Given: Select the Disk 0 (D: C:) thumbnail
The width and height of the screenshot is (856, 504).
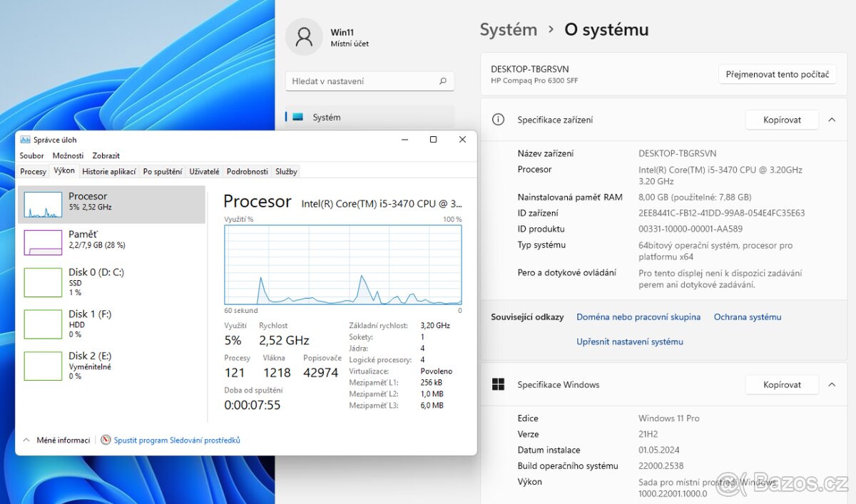Looking at the screenshot, I should tap(43, 282).
